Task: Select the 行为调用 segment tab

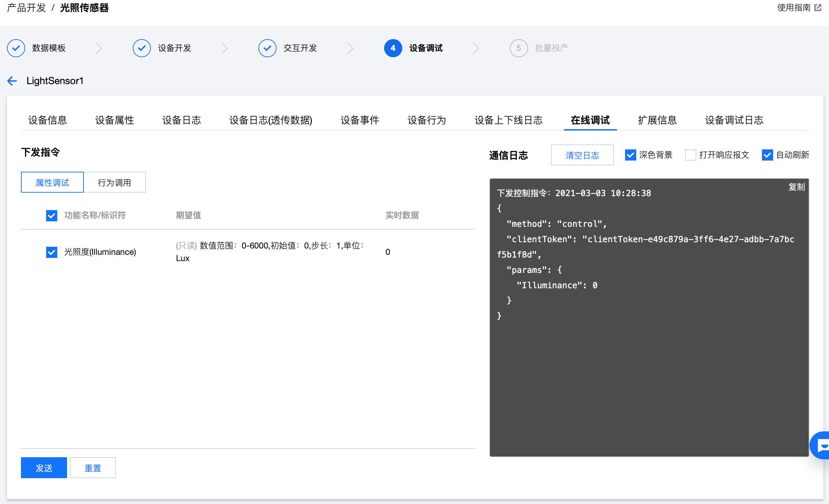Action: [115, 183]
